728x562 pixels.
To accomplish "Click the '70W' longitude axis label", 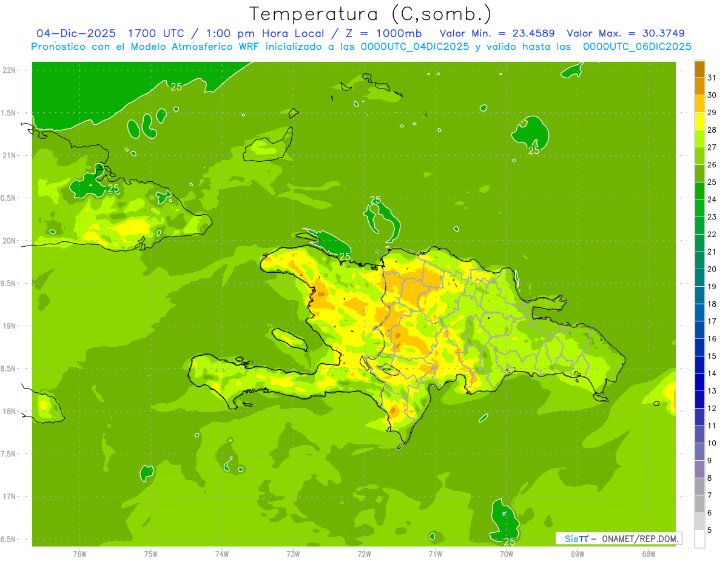I will [507, 554].
